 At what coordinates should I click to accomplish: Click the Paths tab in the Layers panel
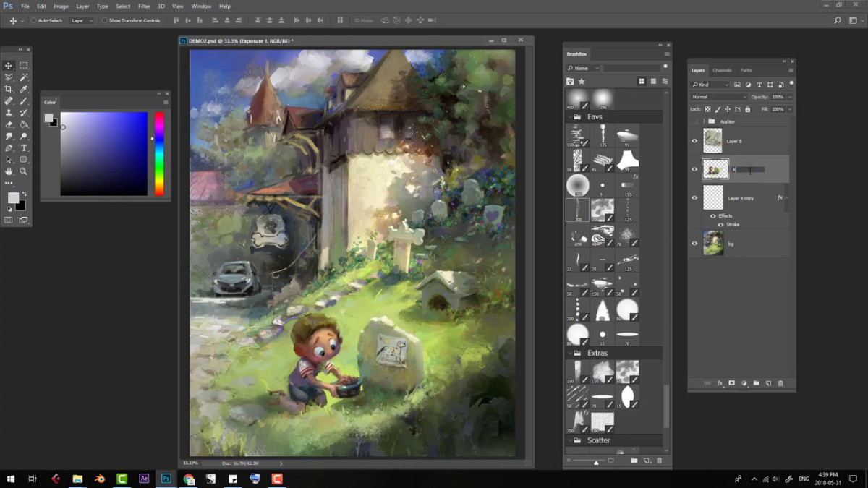[746, 70]
